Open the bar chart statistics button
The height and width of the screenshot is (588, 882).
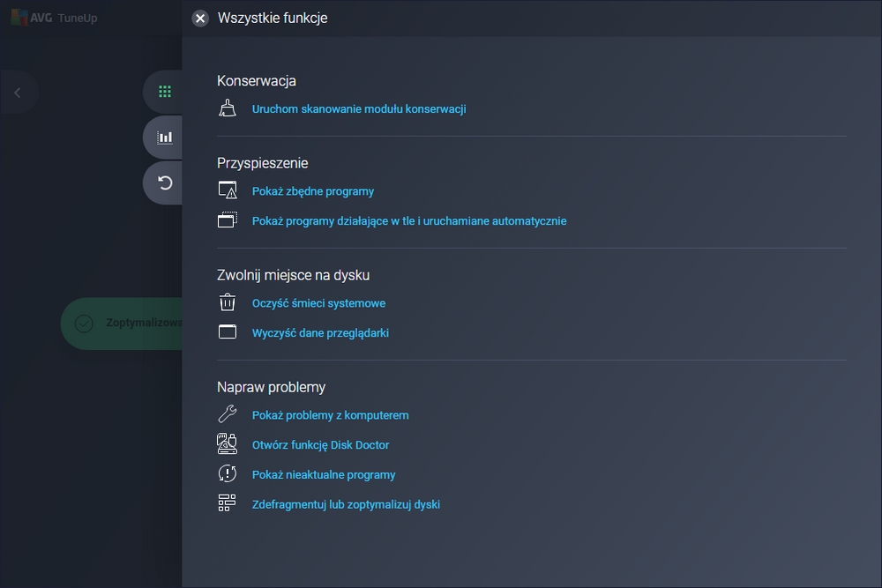pos(164,138)
